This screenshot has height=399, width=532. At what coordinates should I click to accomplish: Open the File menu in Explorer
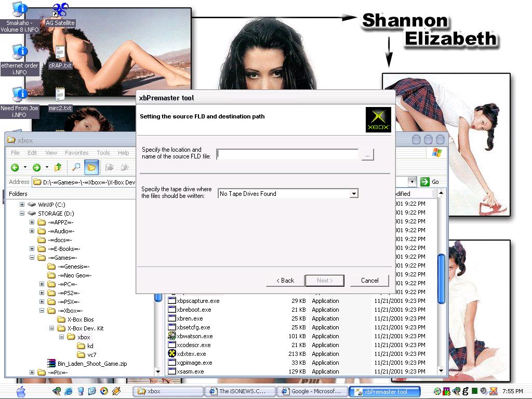coord(15,153)
